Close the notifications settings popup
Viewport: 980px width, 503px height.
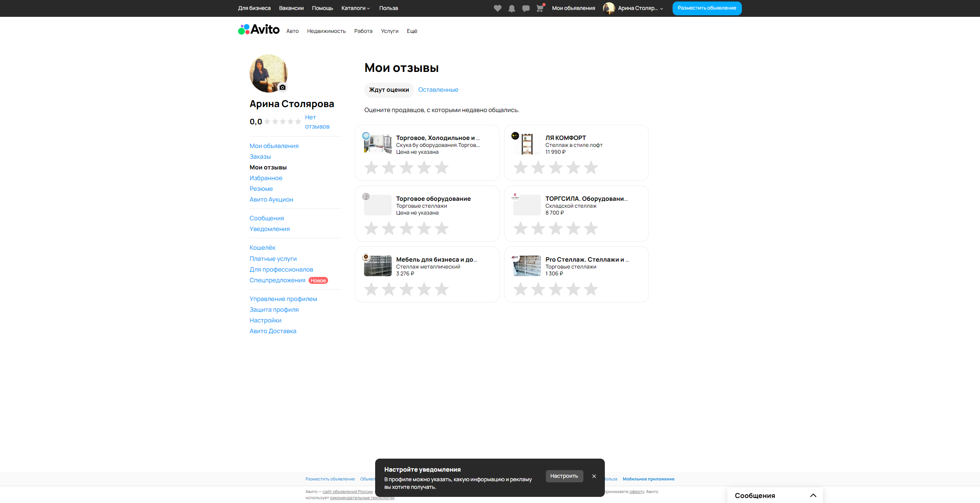coord(594,476)
